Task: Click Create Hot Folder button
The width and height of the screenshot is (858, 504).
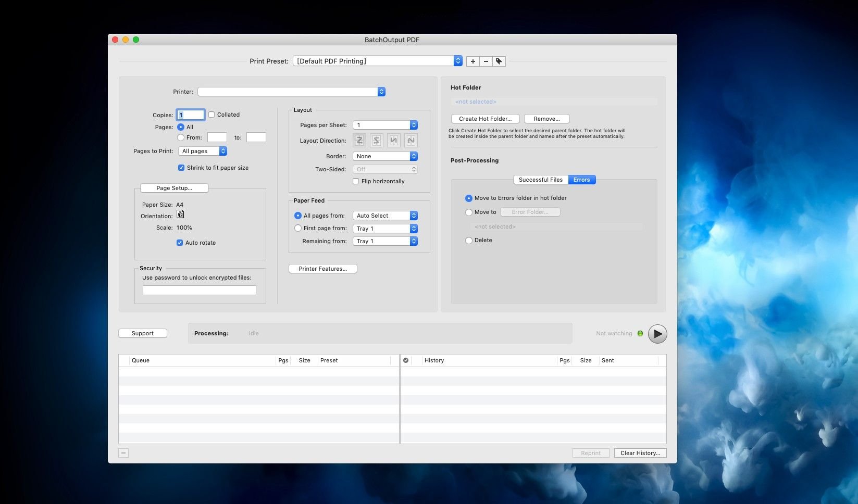Action: (x=485, y=119)
